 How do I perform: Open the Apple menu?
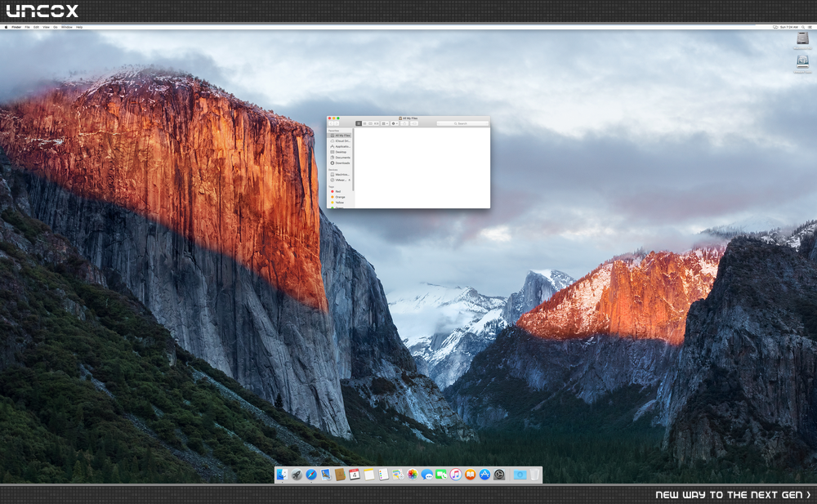tap(6, 27)
